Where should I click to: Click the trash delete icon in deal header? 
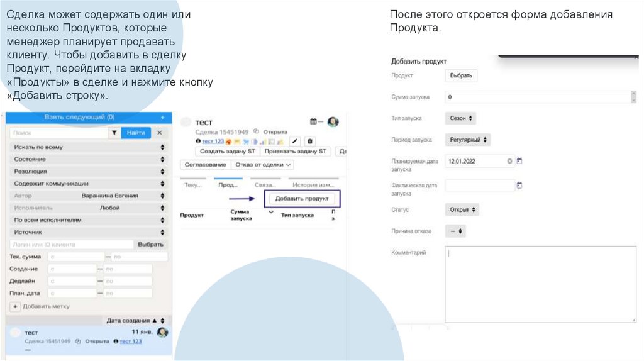click(310, 142)
